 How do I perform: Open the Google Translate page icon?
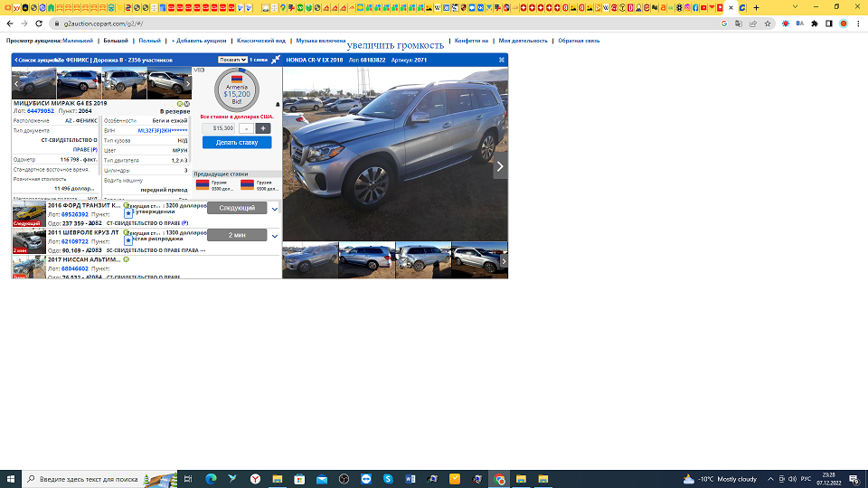coord(739,23)
